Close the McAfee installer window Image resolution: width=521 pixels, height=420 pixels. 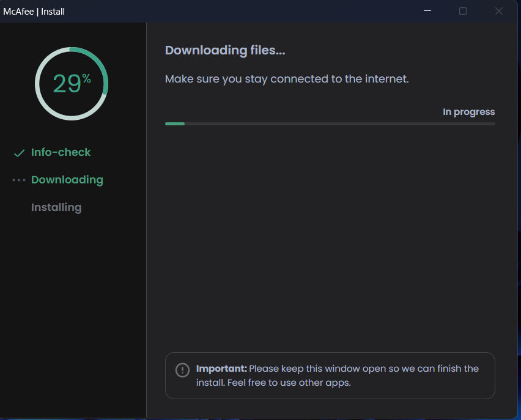point(499,11)
